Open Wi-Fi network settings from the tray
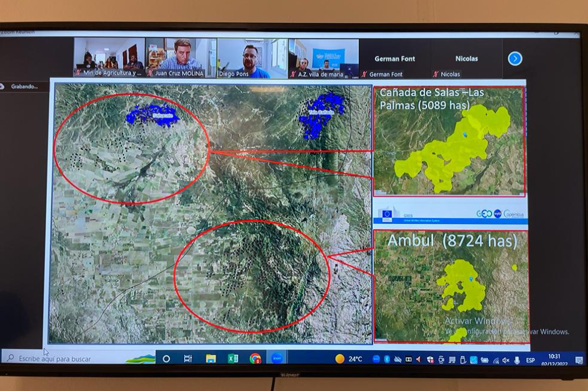Viewport: 588px width, 391px height. click(496, 361)
